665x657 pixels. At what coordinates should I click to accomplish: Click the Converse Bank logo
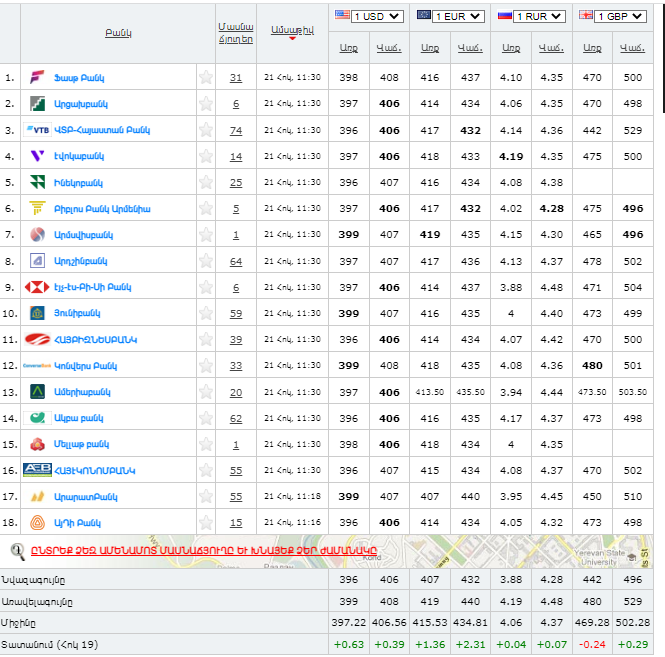[37, 366]
